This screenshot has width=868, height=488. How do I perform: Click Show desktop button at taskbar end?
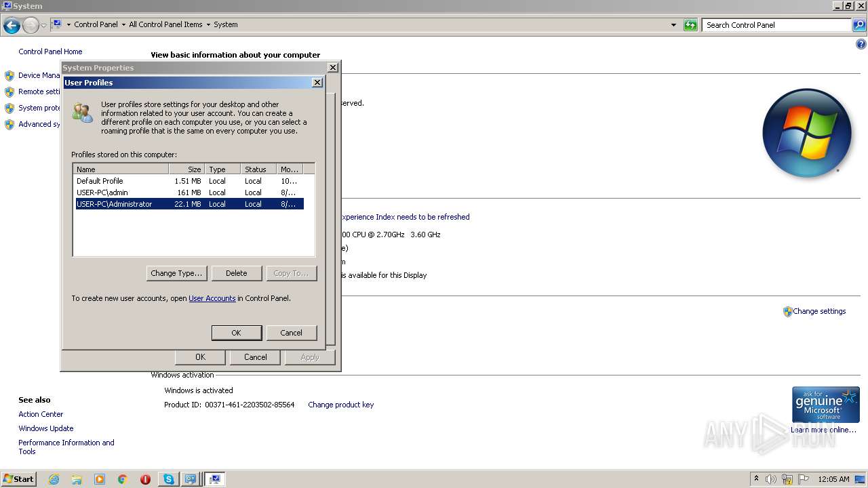860,479
